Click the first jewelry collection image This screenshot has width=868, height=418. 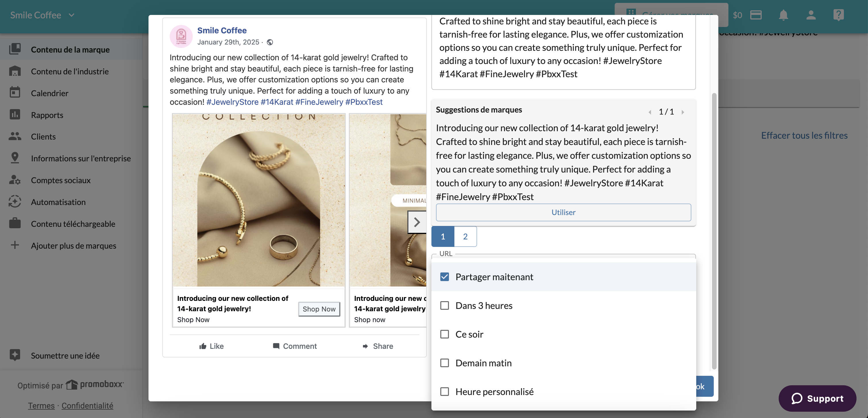[259, 200]
